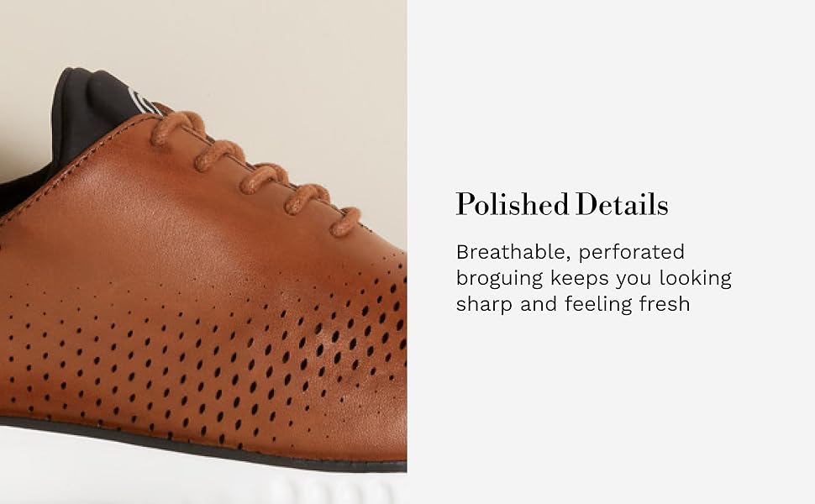Click the bottommost lace loop near the perforations

(345, 222)
